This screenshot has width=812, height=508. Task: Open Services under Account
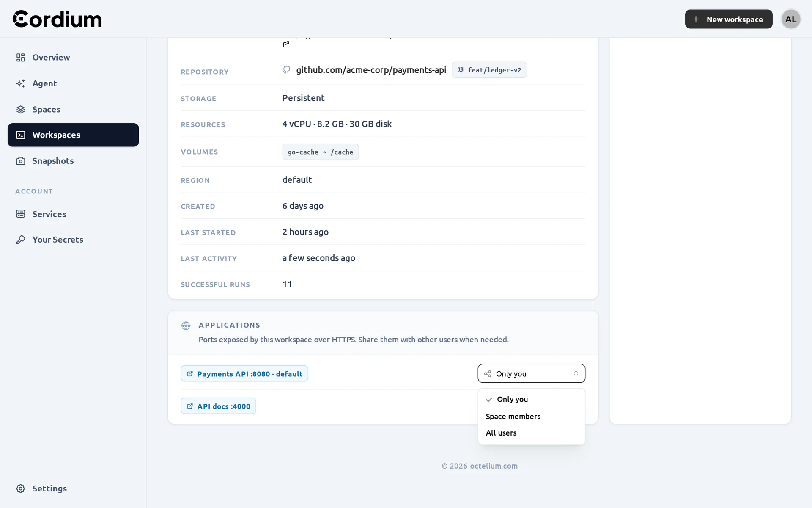point(73,214)
